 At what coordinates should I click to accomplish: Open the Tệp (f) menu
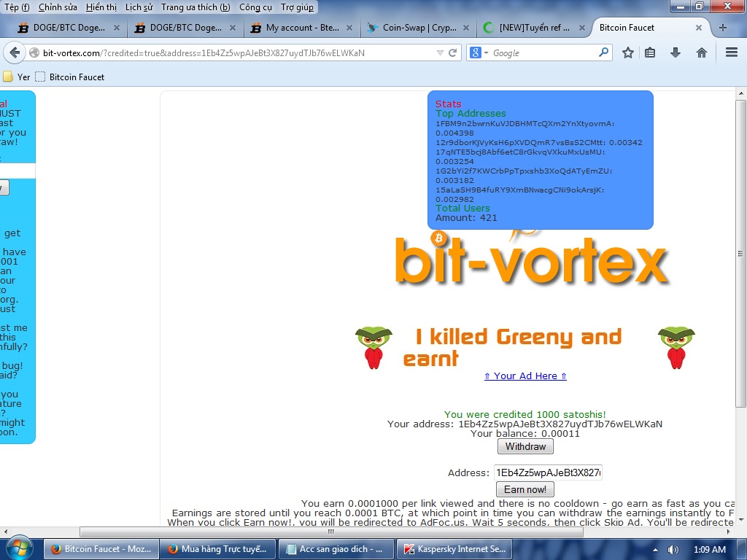point(17,7)
